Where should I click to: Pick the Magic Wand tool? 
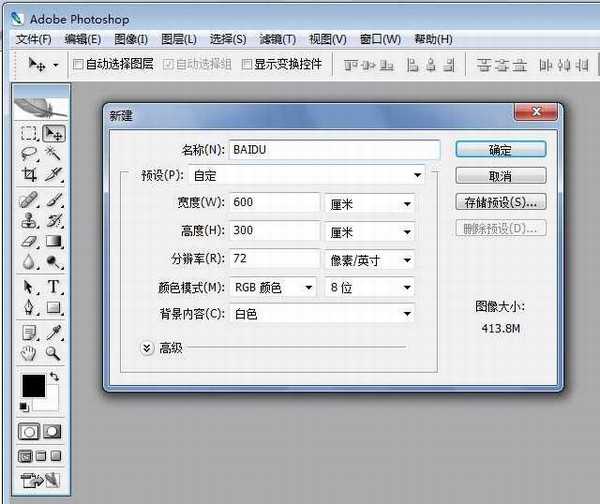pyautogui.click(x=54, y=154)
